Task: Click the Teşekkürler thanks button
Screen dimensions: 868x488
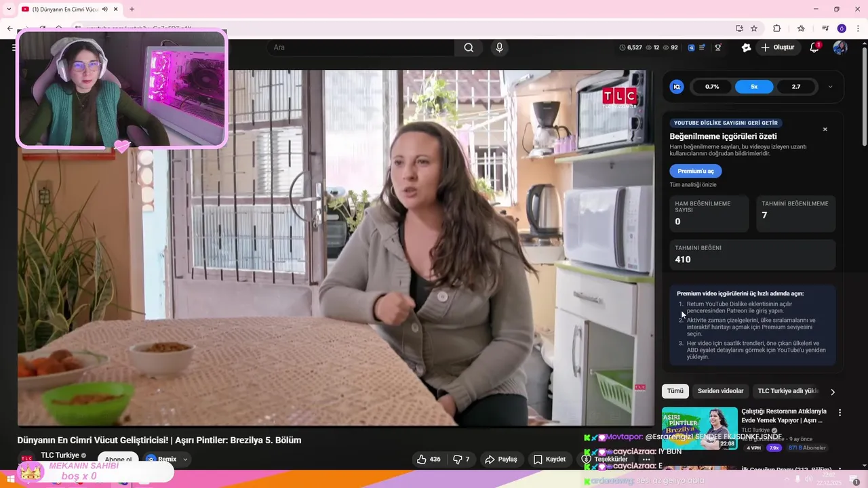Action: (x=604, y=459)
